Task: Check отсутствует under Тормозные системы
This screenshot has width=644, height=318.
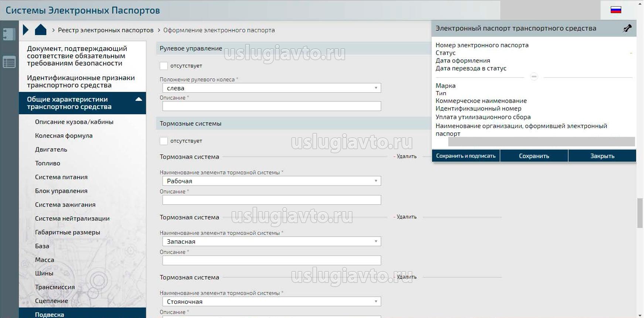Action: (164, 141)
